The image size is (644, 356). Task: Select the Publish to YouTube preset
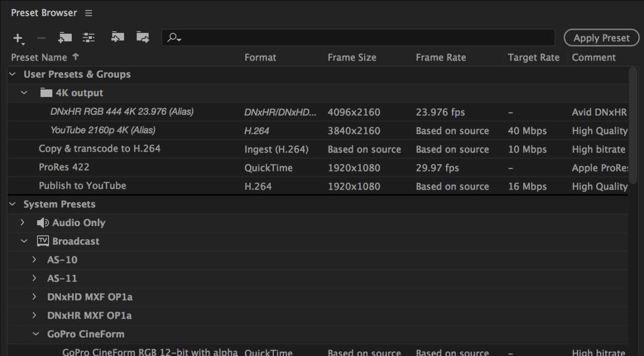83,186
